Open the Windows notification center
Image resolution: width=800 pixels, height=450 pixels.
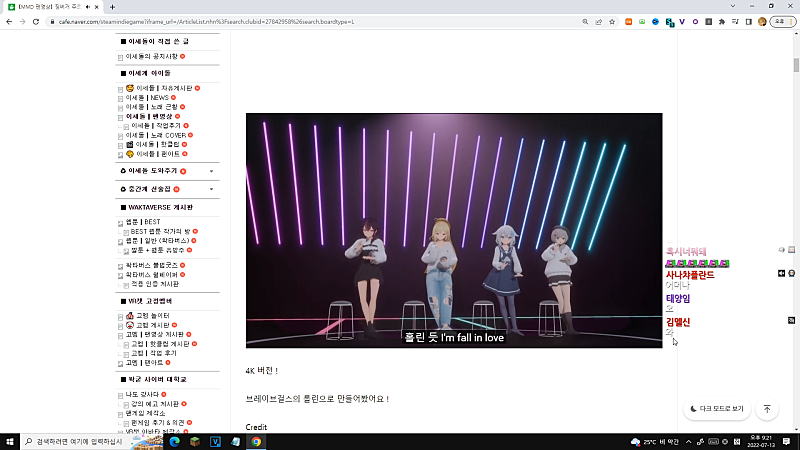[786, 441]
